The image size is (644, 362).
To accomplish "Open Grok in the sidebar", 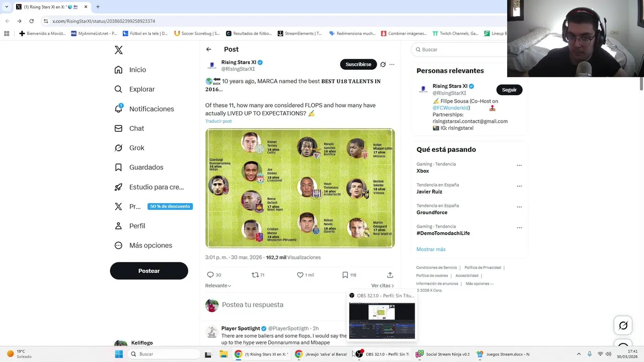I will click(129, 148).
